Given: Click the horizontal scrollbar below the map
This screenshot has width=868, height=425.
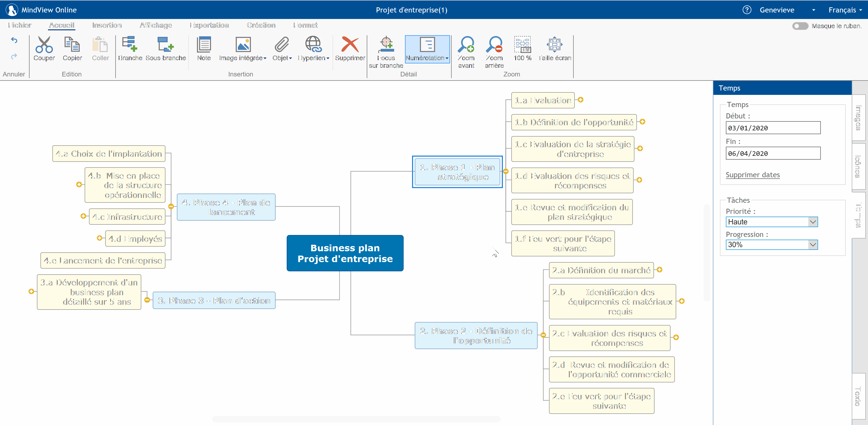Looking at the screenshot, I should 356,419.
